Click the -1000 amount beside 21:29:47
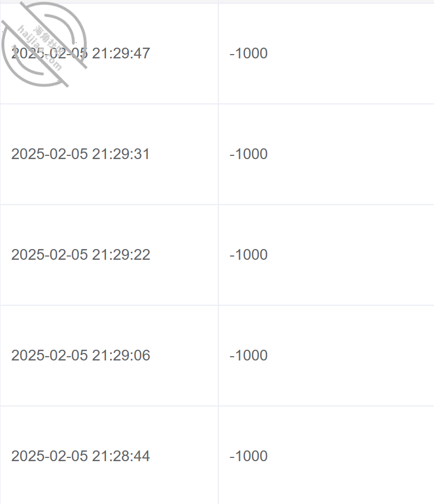The height and width of the screenshot is (504, 434). [x=249, y=54]
